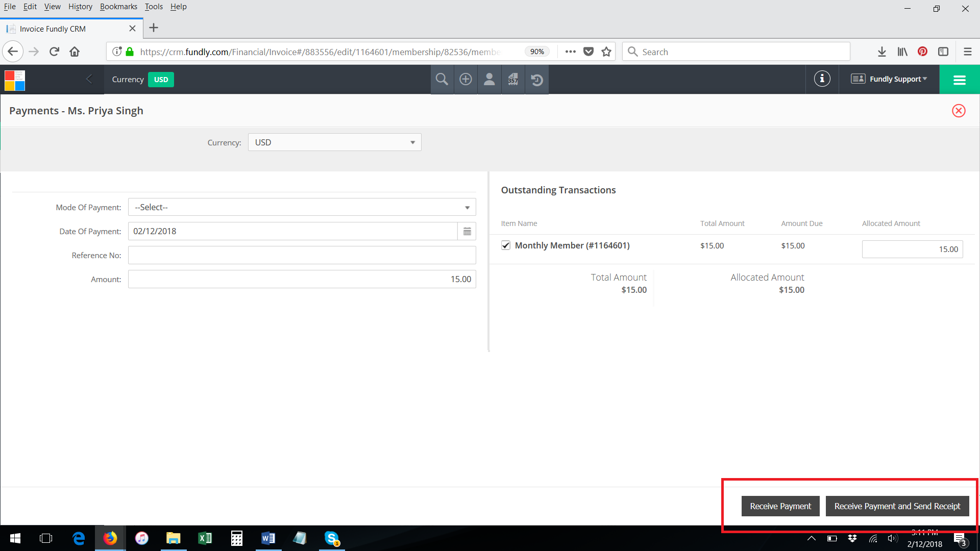Viewport: 980px width, 551px height.
Task: Bookmark this page with the star icon
Action: (x=606, y=52)
